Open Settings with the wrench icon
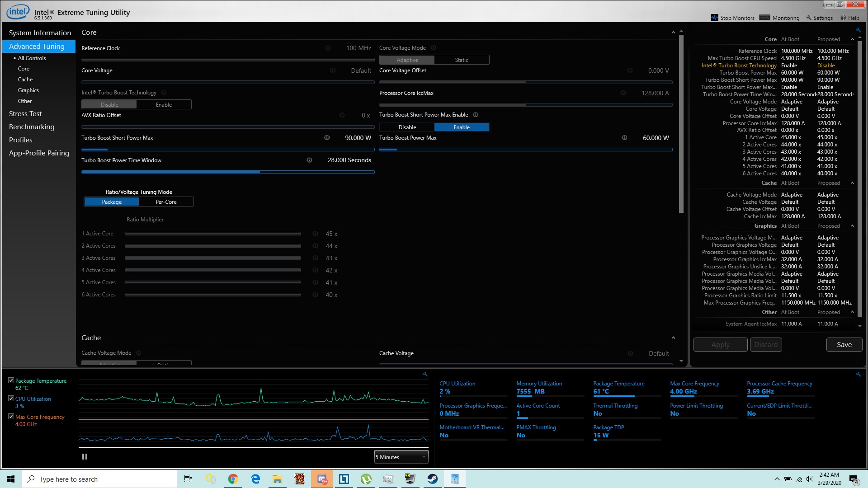 tap(819, 18)
